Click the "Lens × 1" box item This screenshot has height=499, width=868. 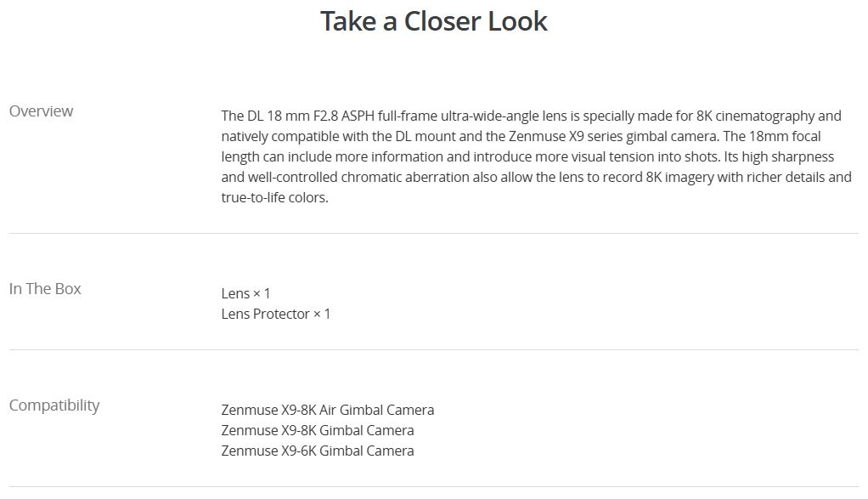point(245,293)
